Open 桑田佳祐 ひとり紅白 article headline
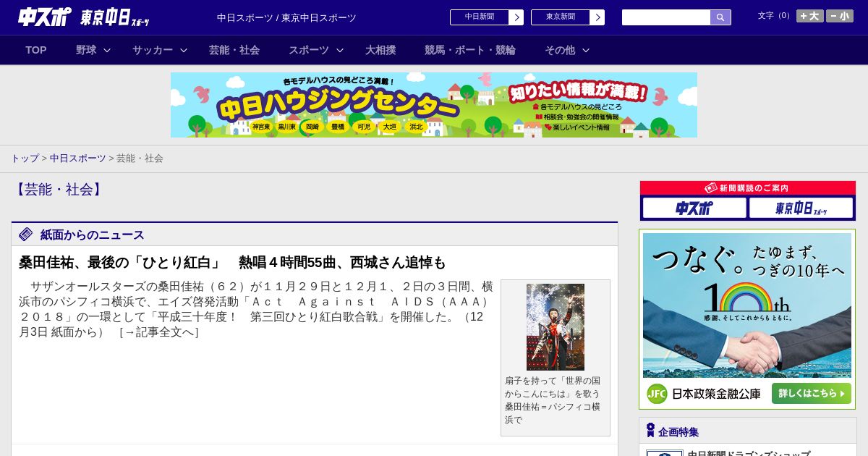This screenshot has height=456, width=868. coord(233,262)
